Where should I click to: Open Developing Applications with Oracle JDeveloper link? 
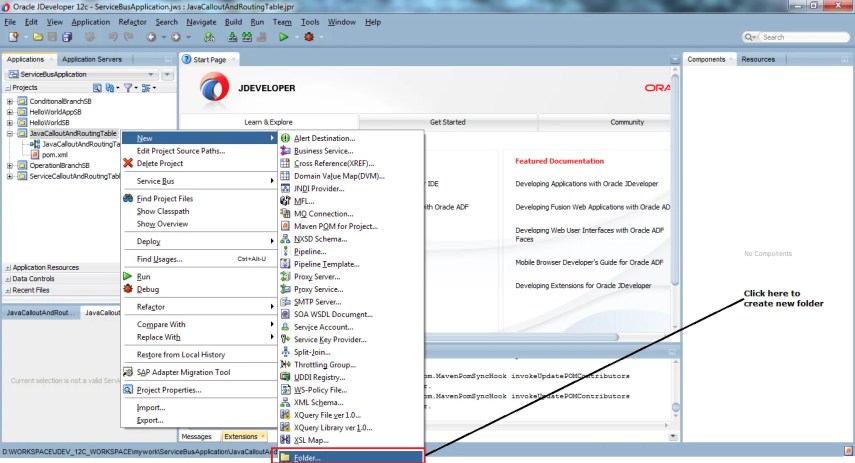587,184
